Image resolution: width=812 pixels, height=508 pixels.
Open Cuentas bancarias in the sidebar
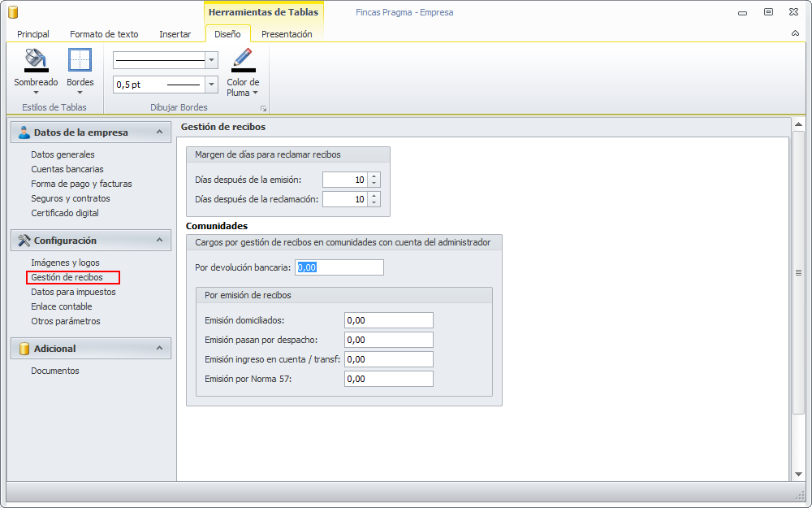[x=67, y=169]
